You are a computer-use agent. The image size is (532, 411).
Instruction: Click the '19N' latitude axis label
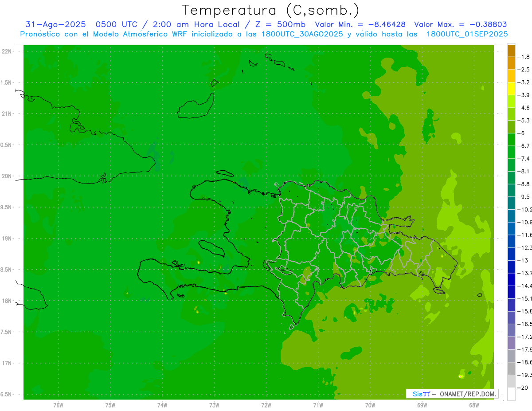[7, 239]
